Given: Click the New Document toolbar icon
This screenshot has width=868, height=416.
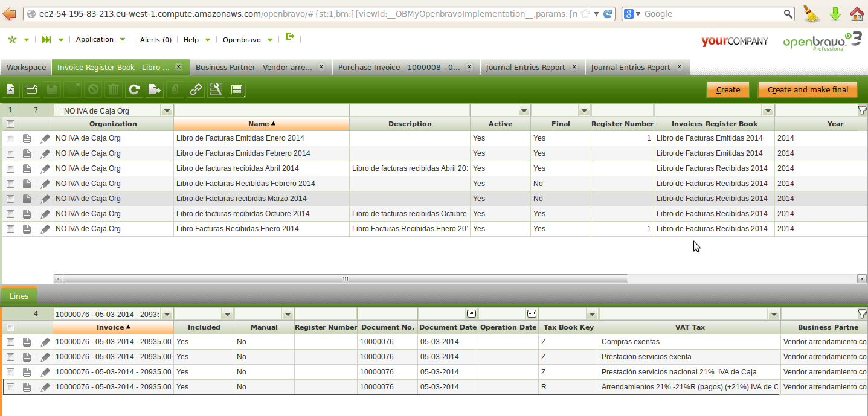Looking at the screenshot, I should coord(11,90).
